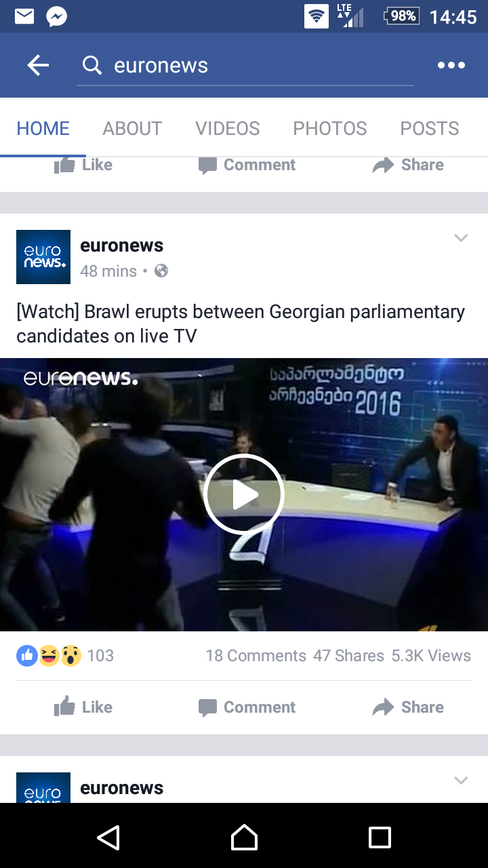The width and height of the screenshot is (488, 868).
Task: Switch to the ABOUT tab
Action: coord(132,128)
